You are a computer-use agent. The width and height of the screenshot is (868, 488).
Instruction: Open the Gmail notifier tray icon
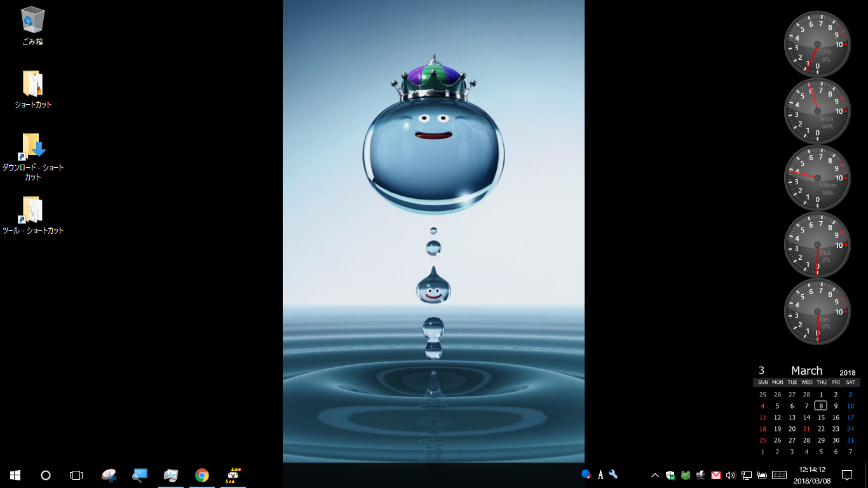tap(716, 475)
